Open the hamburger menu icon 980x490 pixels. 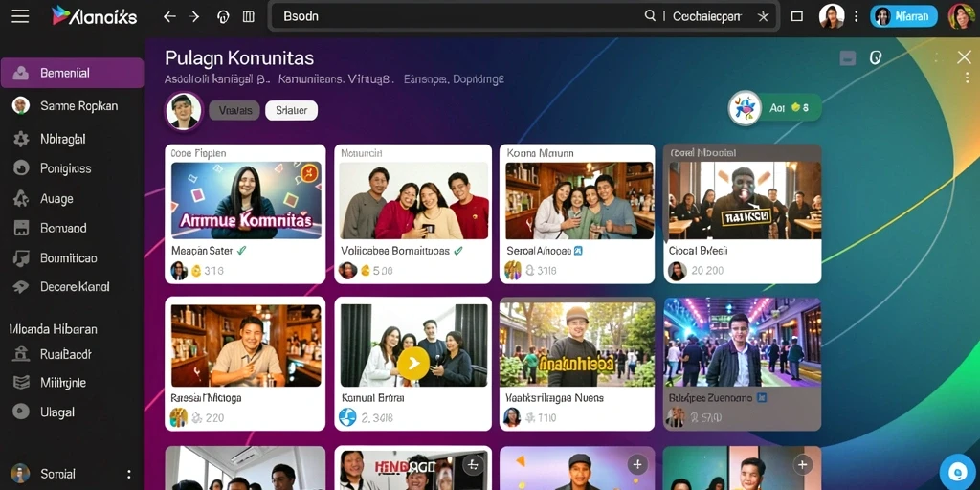coord(20,16)
